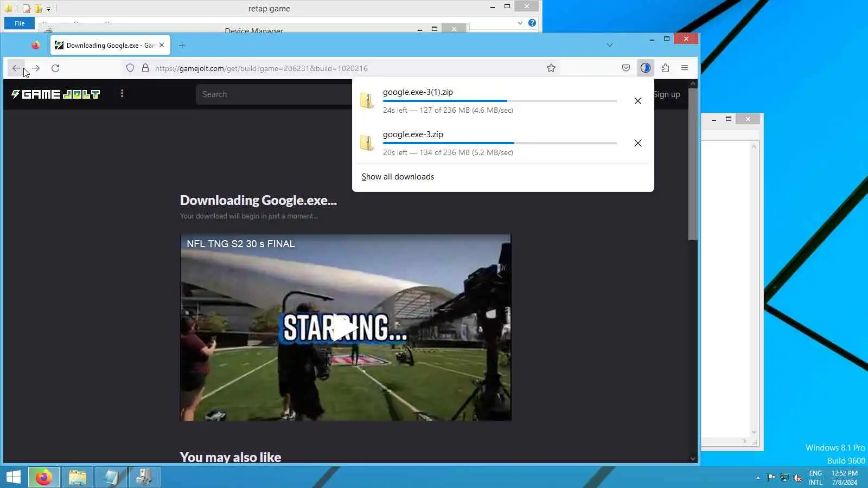Expand the list all tabs chevron

pyautogui.click(x=610, y=46)
